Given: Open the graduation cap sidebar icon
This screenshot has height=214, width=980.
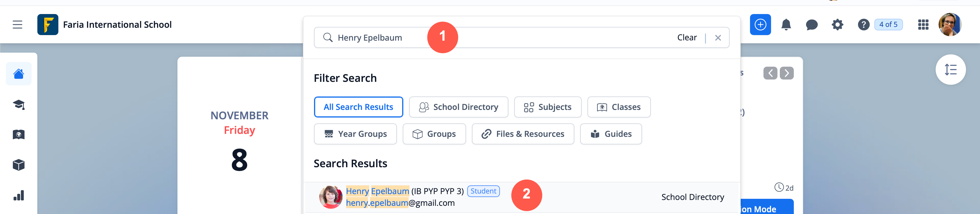Looking at the screenshot, I should pyautogui.click(x=19, y=104).
